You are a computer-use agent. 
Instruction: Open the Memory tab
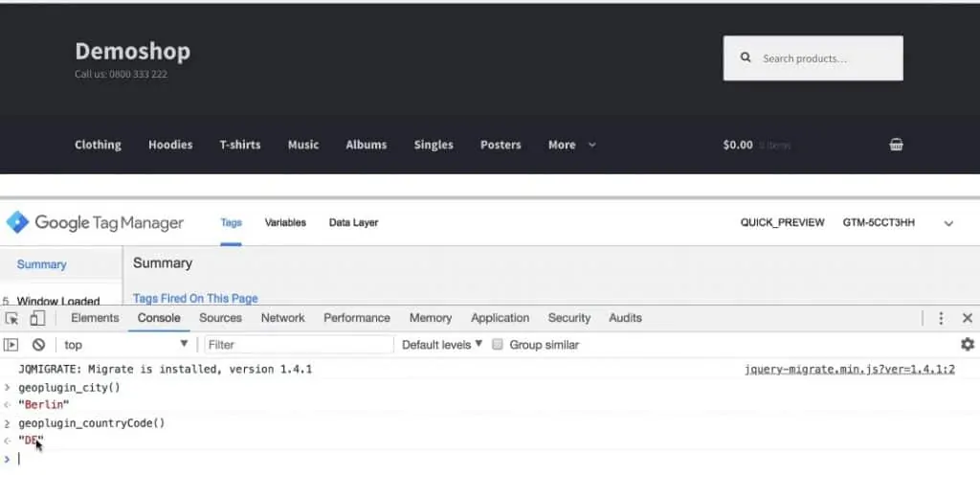click(x=431, y=318)
